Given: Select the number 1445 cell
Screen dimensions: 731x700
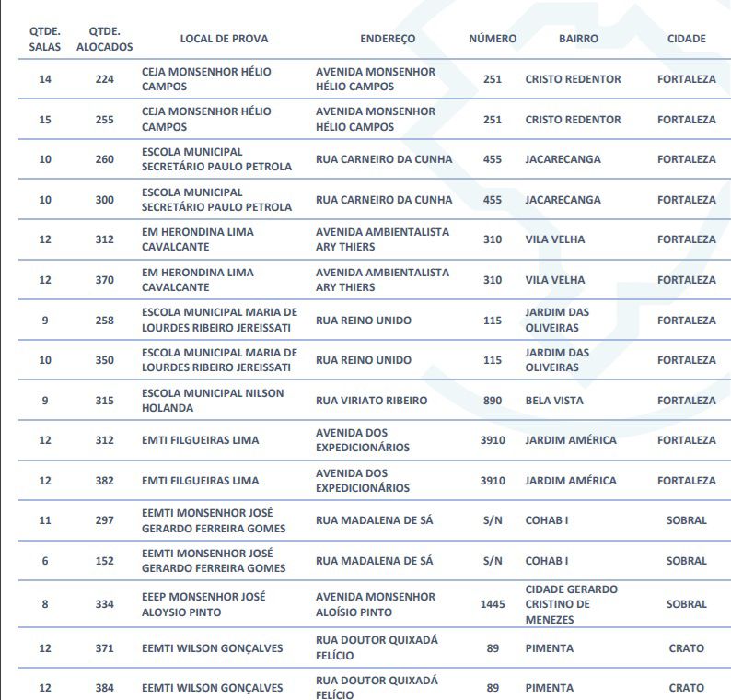Looking at the screenshot, I should 493,604.
